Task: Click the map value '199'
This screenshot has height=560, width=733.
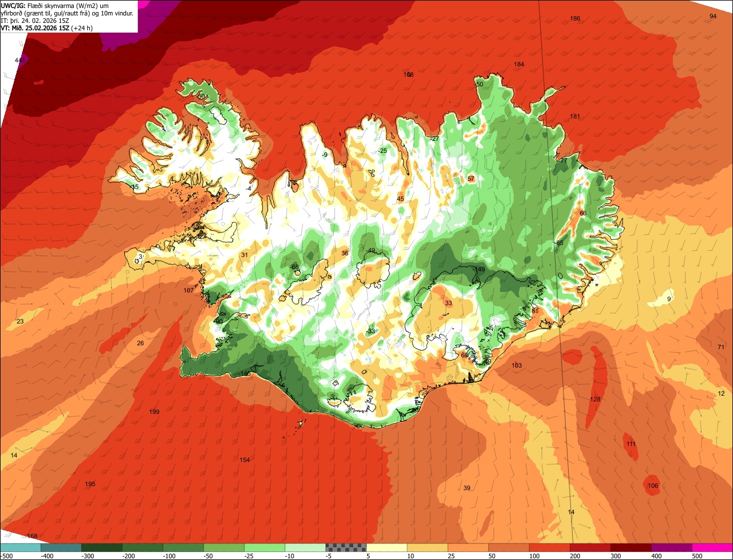Action: click(154, 412)
